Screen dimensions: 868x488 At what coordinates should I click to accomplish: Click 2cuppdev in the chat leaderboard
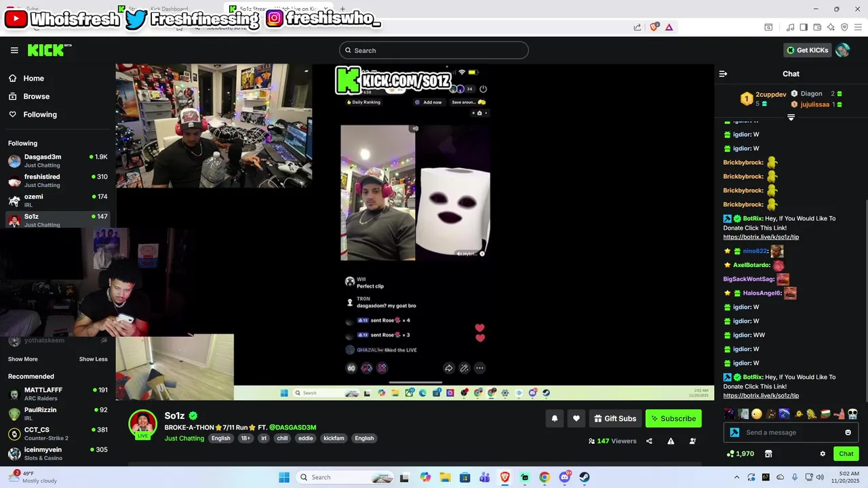click(x=770, y=94)
